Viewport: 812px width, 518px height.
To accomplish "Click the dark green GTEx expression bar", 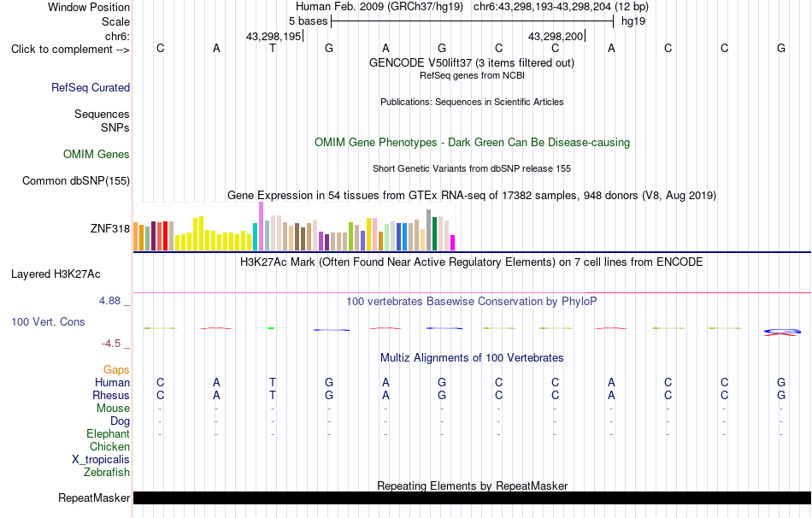I will (434, 234).
